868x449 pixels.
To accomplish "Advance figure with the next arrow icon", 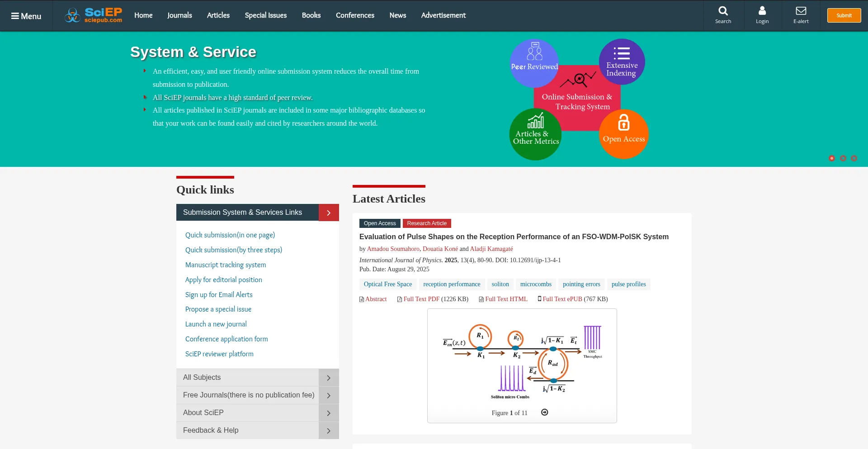I will click(544, 412).
